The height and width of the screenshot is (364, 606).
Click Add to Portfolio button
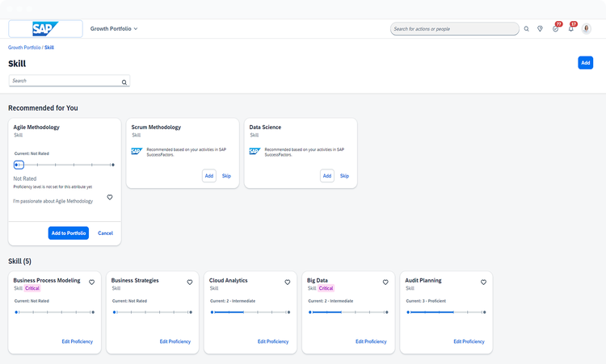click(x=69, y=233)
